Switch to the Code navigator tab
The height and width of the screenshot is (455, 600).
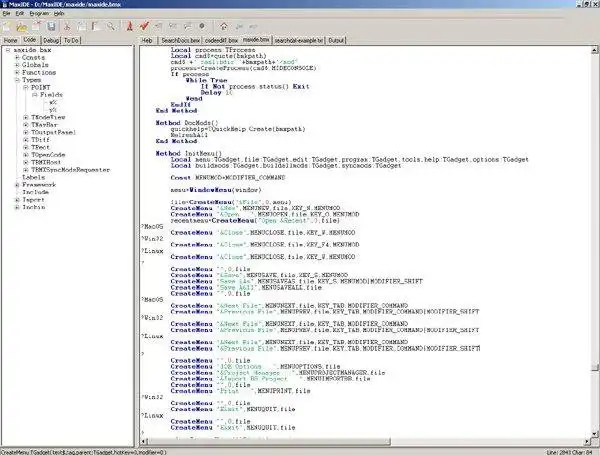tap(30, 40)
